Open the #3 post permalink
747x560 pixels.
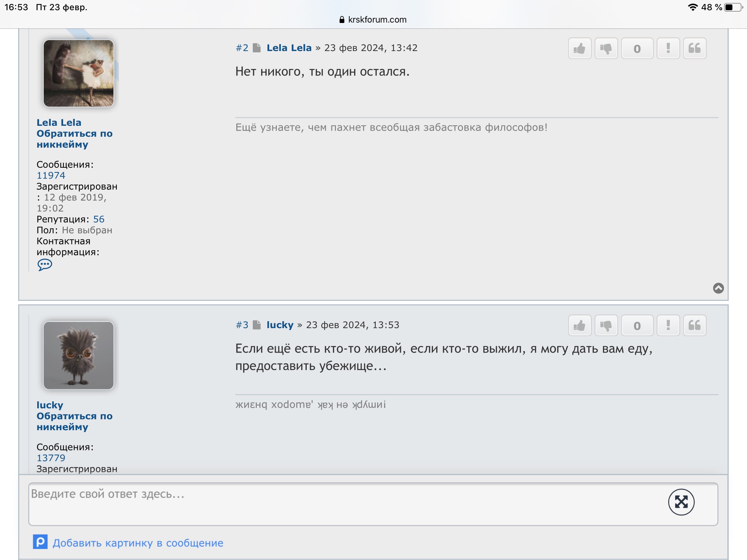[242, 325]
